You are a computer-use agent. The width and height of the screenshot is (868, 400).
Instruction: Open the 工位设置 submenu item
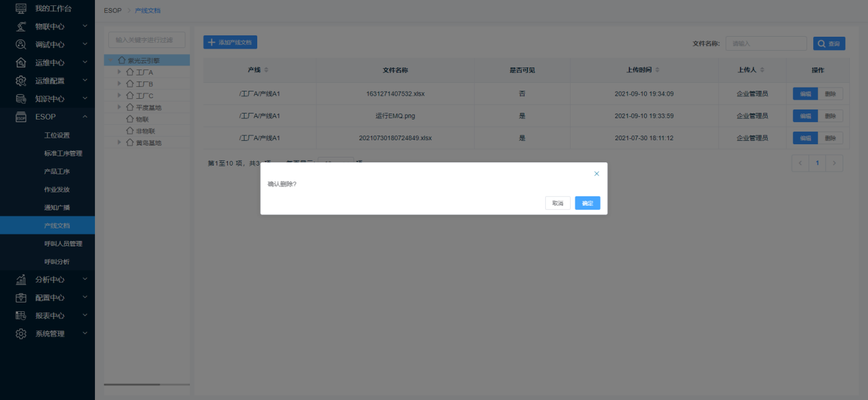[x=57, y=136]
